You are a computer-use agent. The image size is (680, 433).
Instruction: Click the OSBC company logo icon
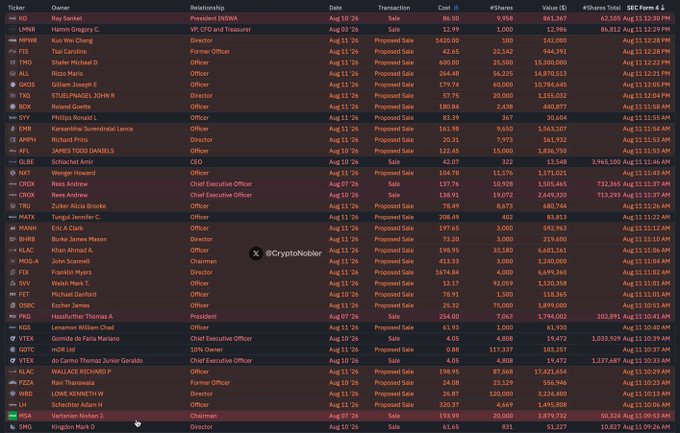[13, 305]
